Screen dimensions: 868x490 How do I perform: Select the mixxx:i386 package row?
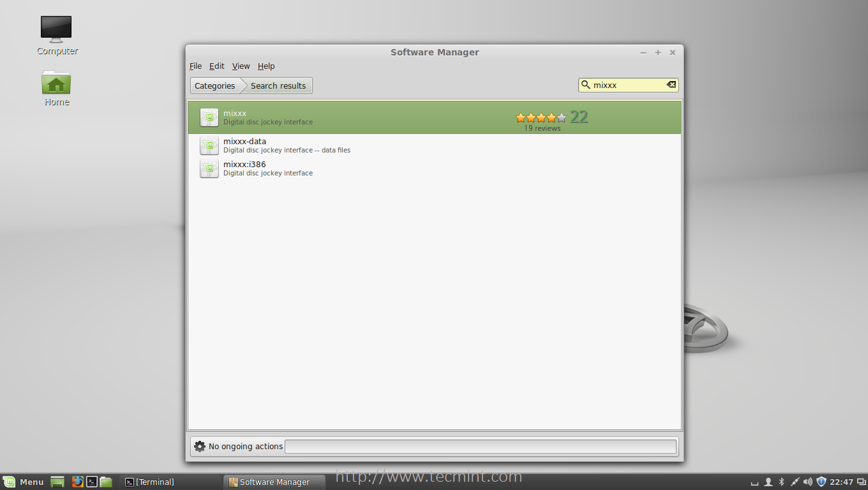435,168
